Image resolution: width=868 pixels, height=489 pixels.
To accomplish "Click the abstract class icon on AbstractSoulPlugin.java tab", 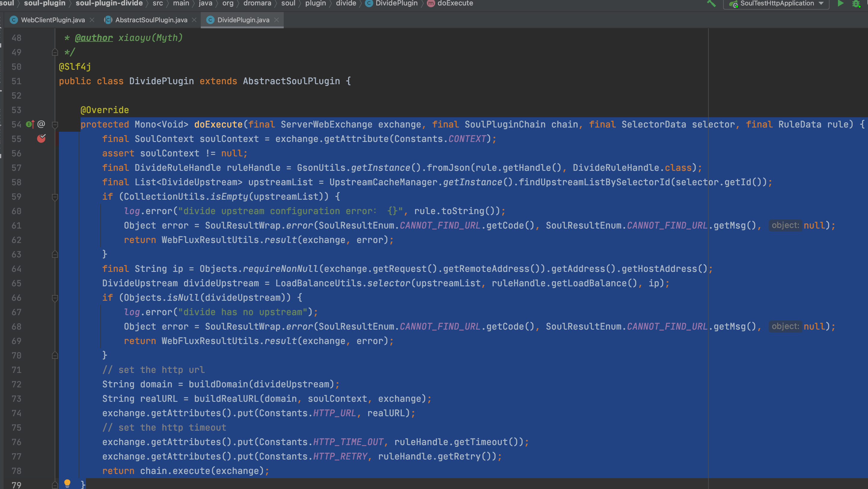I will [x=108, y=20].
